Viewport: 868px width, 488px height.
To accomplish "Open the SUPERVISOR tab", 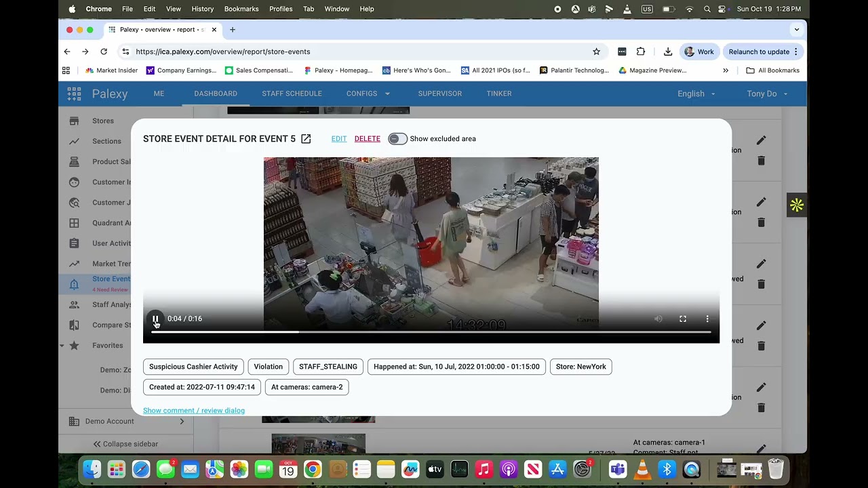I will pos(440,94).
